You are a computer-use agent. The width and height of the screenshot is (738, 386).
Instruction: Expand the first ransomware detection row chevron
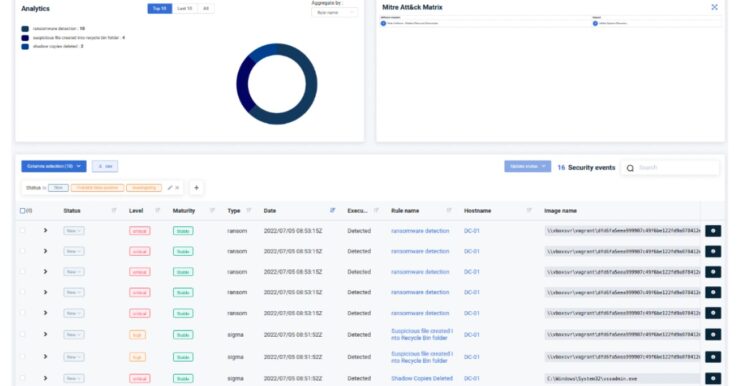pyautogui.click(x=45, y=231)
